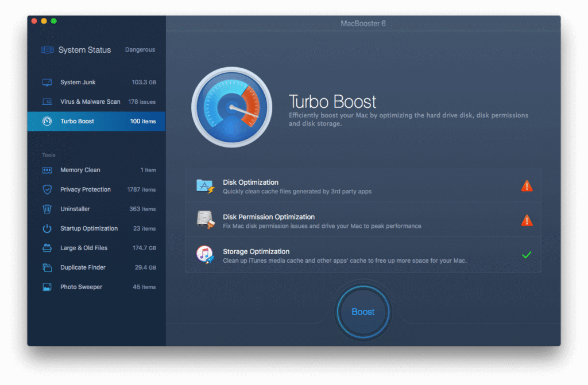This screenshot has height=385, width=588.
Task: Click the System Junk monitor icon
Action: pos(47,83)
